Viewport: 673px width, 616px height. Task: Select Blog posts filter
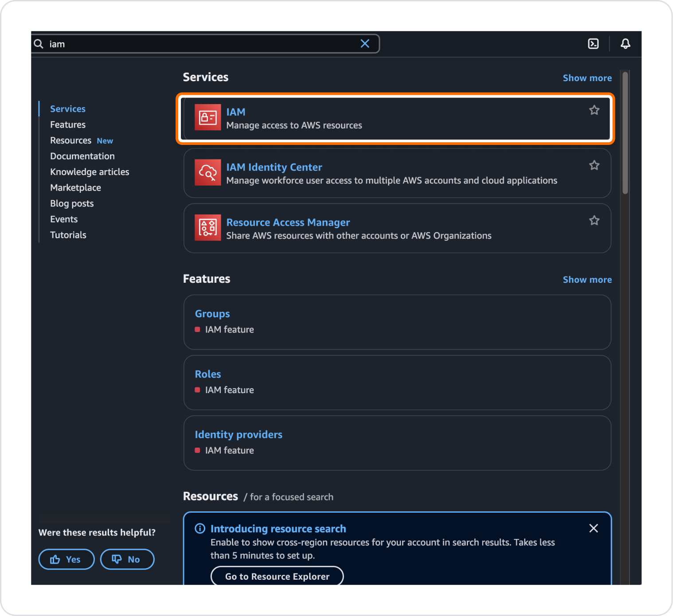click(x=72, y=203)
